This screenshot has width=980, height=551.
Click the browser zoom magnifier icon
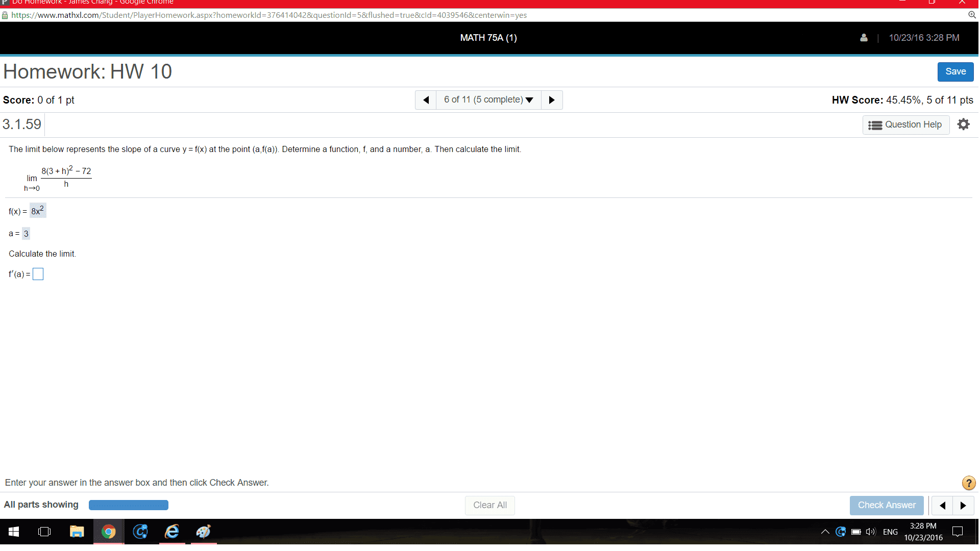click(x=972, y=15)
